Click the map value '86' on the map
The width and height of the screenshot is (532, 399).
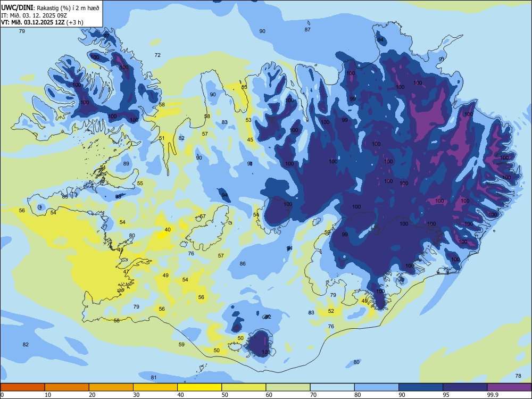tap(243, 264)
